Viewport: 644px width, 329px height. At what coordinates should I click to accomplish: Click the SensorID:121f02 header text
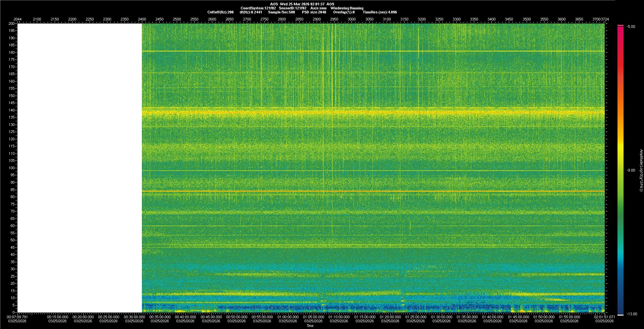292,8
